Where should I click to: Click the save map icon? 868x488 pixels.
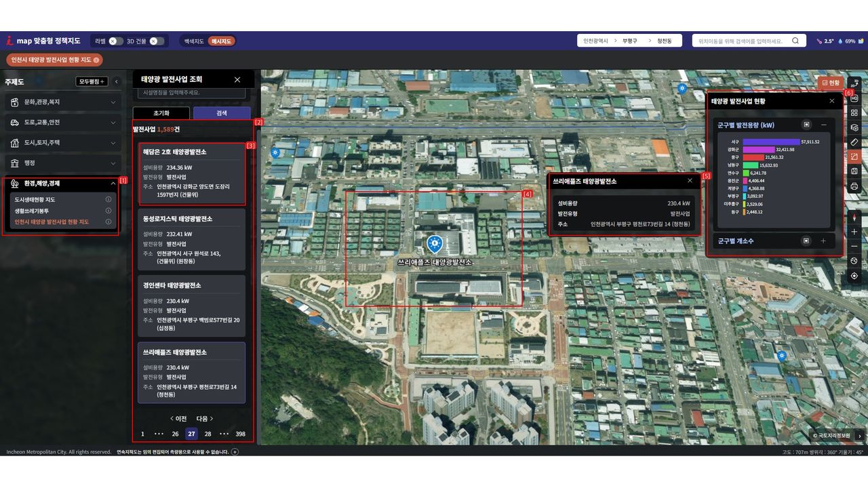tap(854, 171)
